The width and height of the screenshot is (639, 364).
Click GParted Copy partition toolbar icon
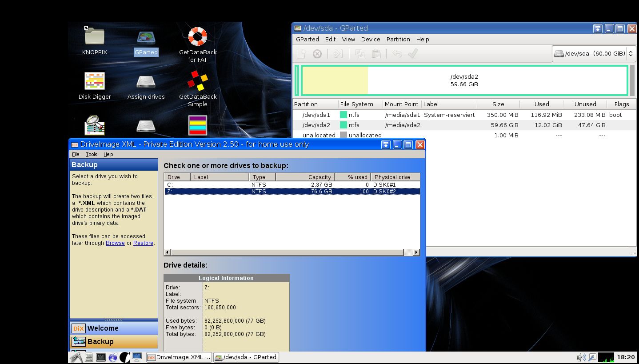(x=360, y=54)
